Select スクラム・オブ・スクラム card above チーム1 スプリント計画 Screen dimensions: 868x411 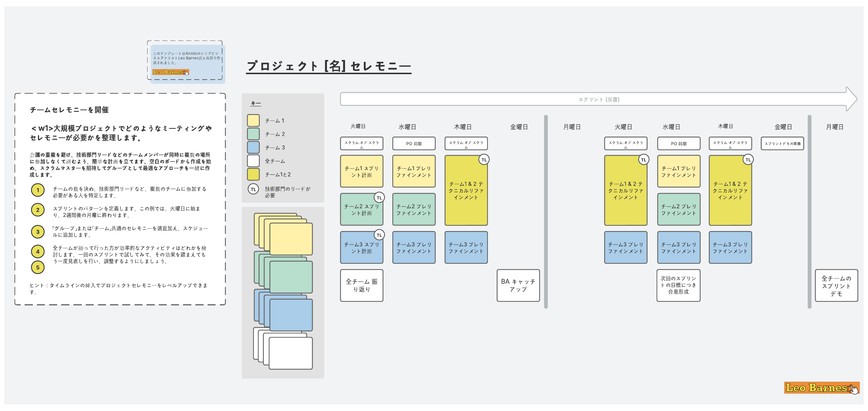(x=362, y=143)
